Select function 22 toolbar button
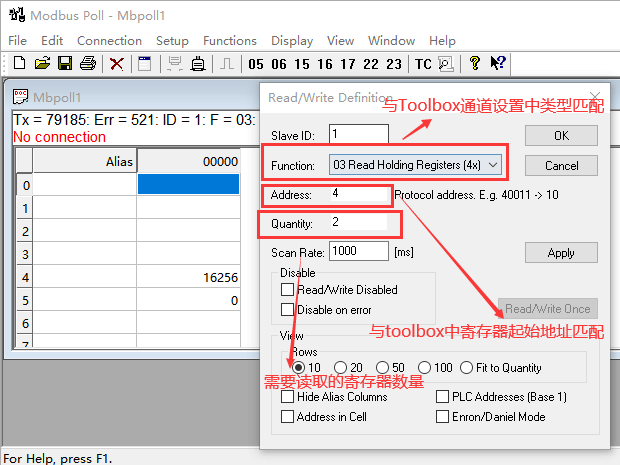 371,64
